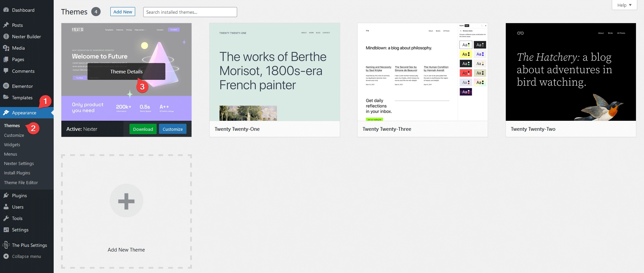Go to Posts menu
Image resolution: width=644 pixels, height=273 pixels.
[x=27, y=25]
